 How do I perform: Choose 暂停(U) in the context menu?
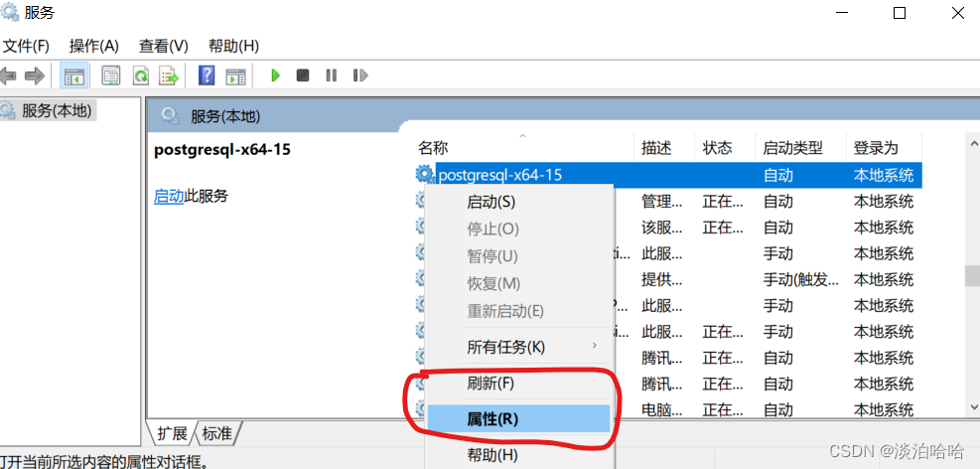pos(519,256)
